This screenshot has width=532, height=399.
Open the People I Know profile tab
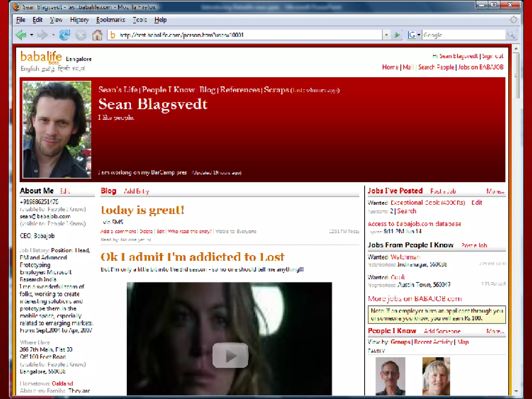pyautogui.click(x=168, y=90)
